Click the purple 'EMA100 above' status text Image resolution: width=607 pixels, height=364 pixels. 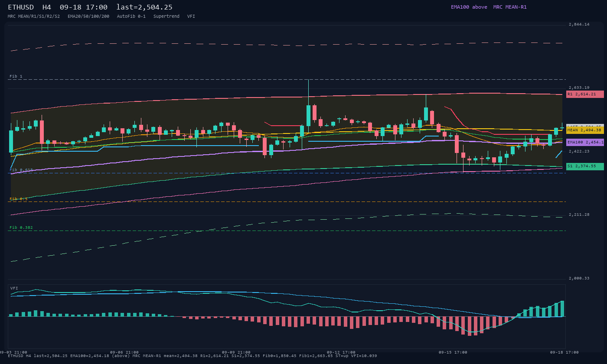tap(469, 7)
